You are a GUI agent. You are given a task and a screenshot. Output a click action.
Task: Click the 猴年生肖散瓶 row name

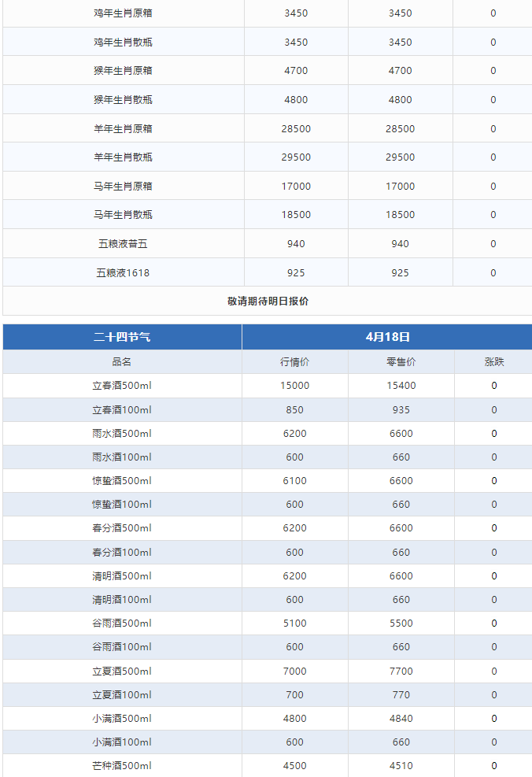pyautogui.click(x=123, y=100)
